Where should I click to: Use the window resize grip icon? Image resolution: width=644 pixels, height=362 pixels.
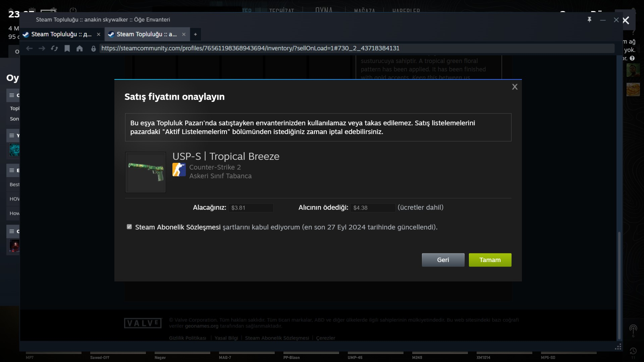618,347
